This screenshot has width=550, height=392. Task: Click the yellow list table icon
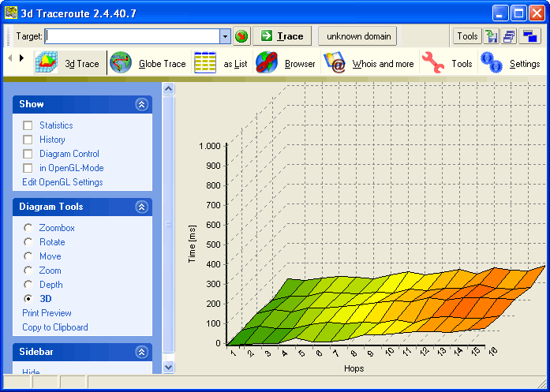pyautogui.click(x=205, y=62)
